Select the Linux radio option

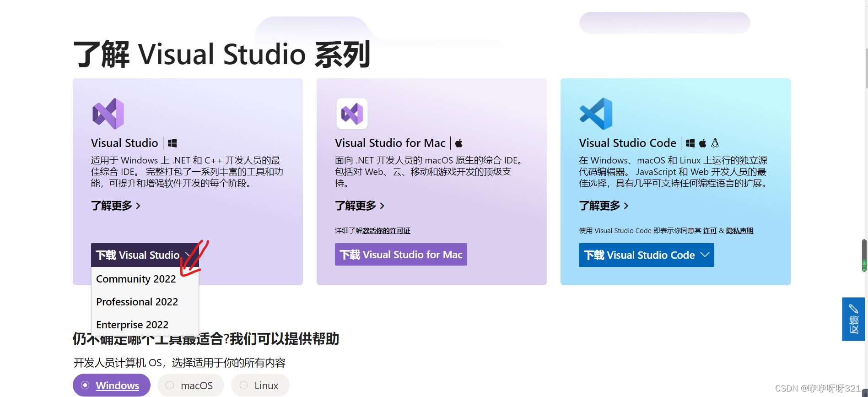(x=260, y=385)
